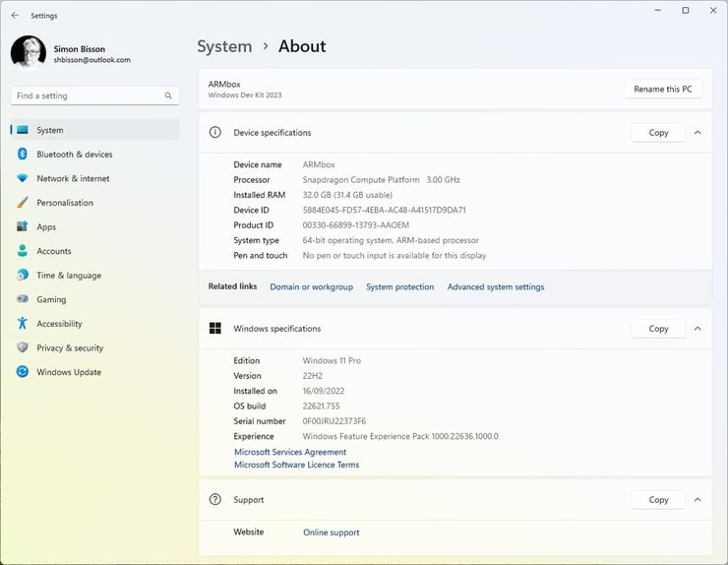
Task: Collapse the Support section chevron
Action: click(x=698, y=500)
